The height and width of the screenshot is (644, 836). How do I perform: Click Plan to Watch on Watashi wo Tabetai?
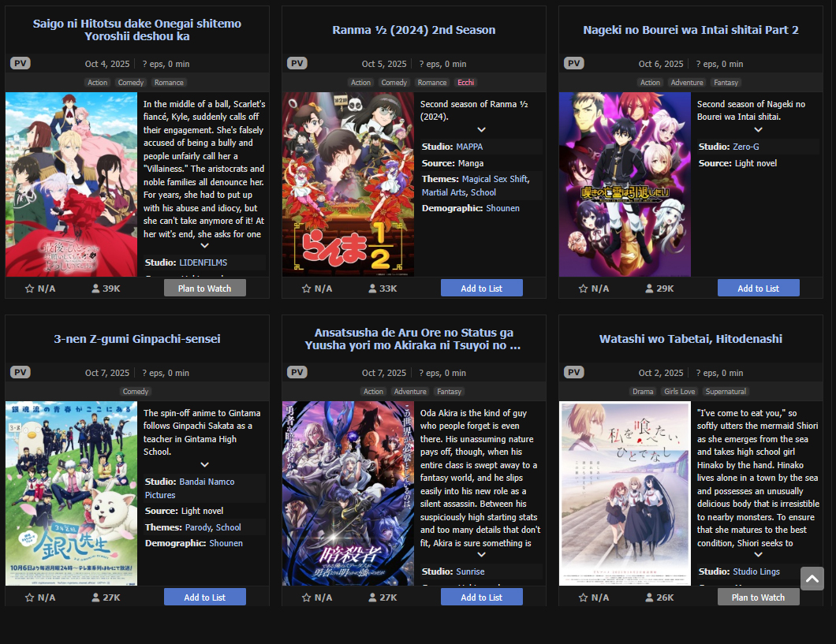point(758,597)
